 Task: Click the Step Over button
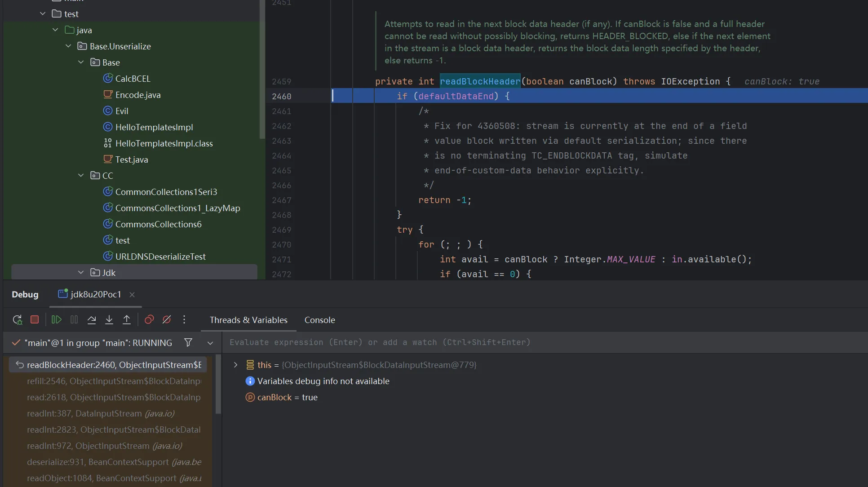click(x=92, y=319)
